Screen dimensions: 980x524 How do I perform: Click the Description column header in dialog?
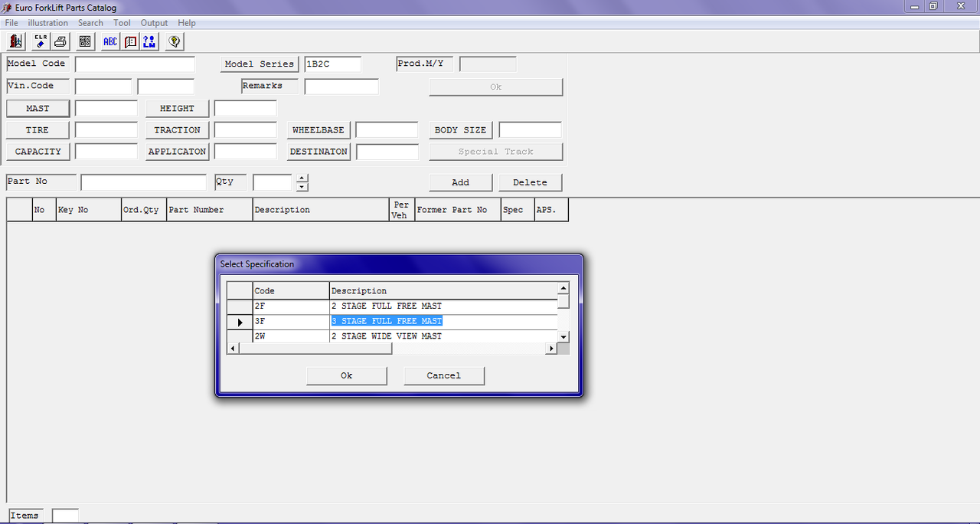(443, 291)
